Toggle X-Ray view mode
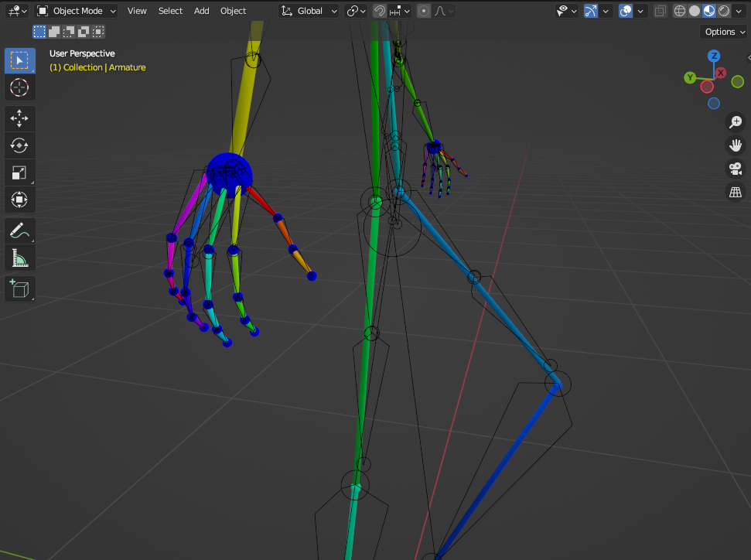 tap(660, 11)
